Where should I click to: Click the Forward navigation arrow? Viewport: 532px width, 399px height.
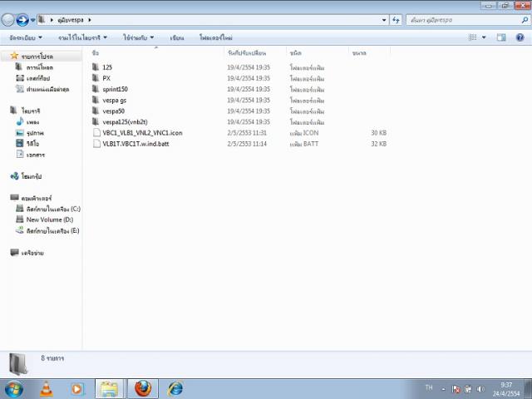tap(22, 19)
